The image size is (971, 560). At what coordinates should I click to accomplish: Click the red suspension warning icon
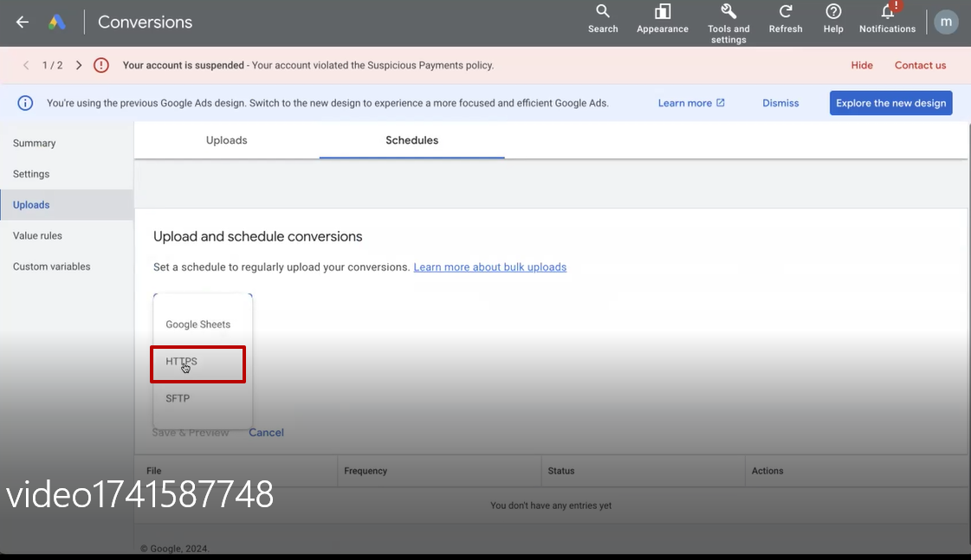pyautogui.click(x=101, y=65)
